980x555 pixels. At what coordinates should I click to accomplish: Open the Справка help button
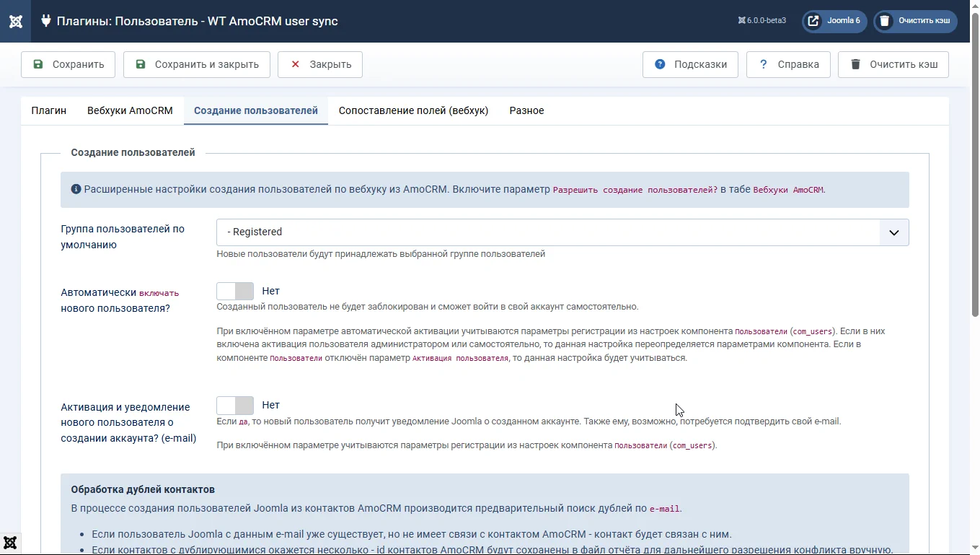(788, 64)
